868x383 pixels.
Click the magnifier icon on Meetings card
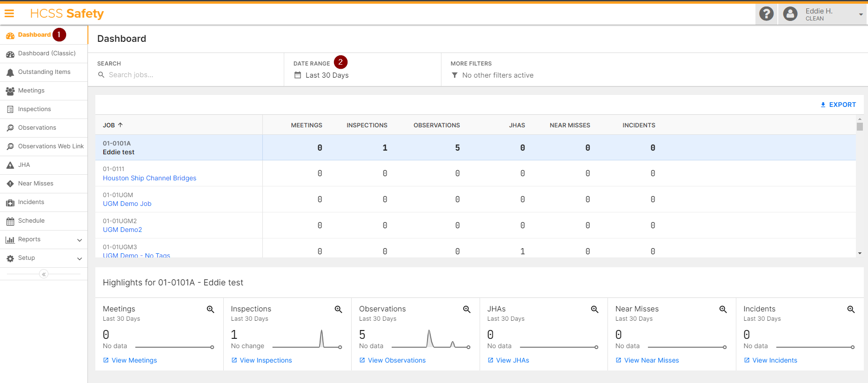click(210, 310)
